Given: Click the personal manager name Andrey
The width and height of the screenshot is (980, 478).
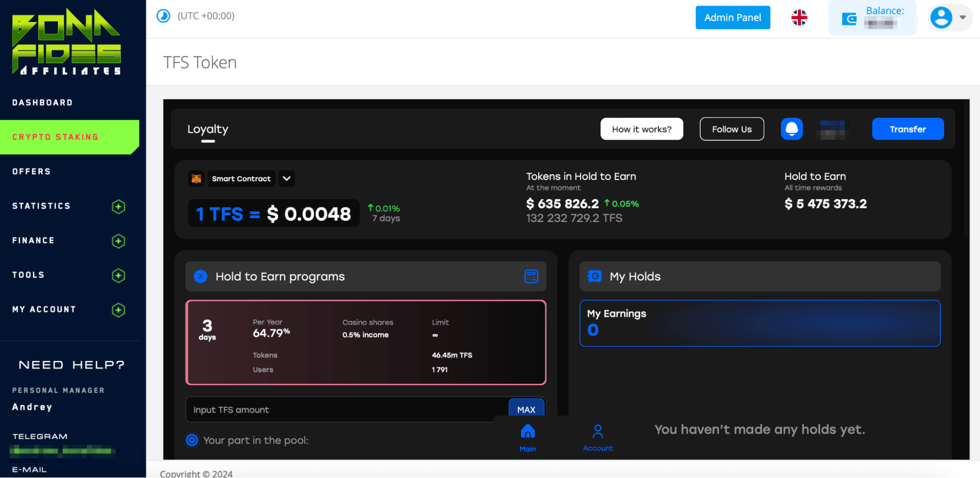Looking at the screenshot, I should (x=32, y=407).
